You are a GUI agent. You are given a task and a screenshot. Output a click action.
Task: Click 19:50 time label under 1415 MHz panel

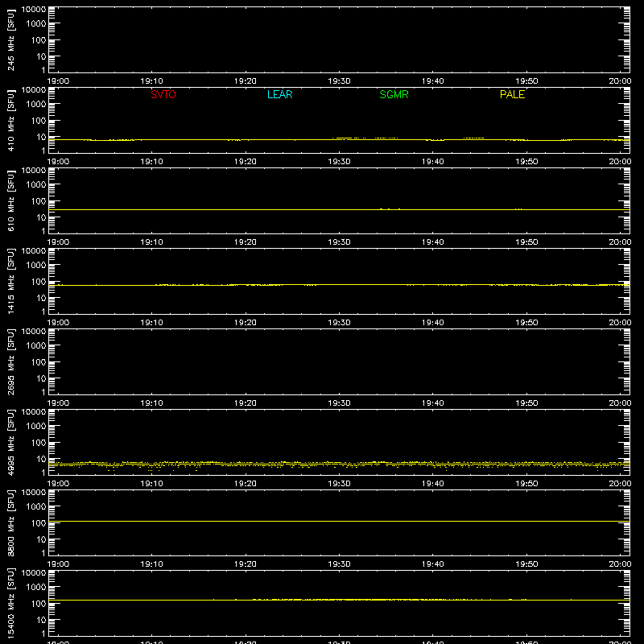526,323
